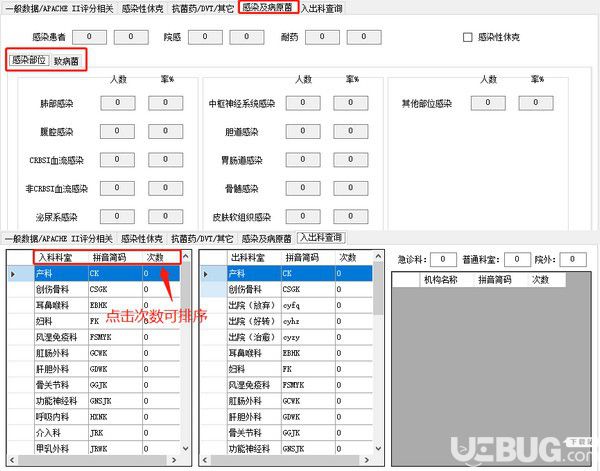Switch to 致病菌 sub-tab
Image resolution: width=600 pixels, height=471 pixels.
click(66, 61)
